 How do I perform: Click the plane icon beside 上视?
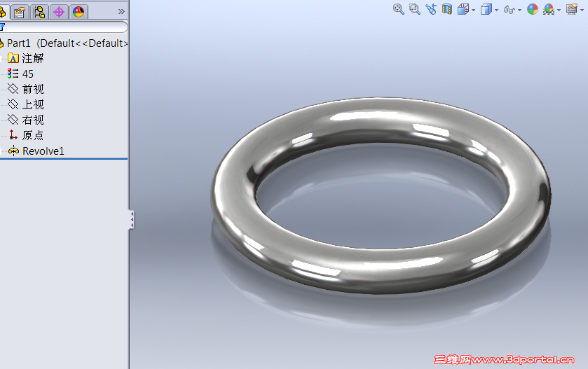click(x=13, y=104)
